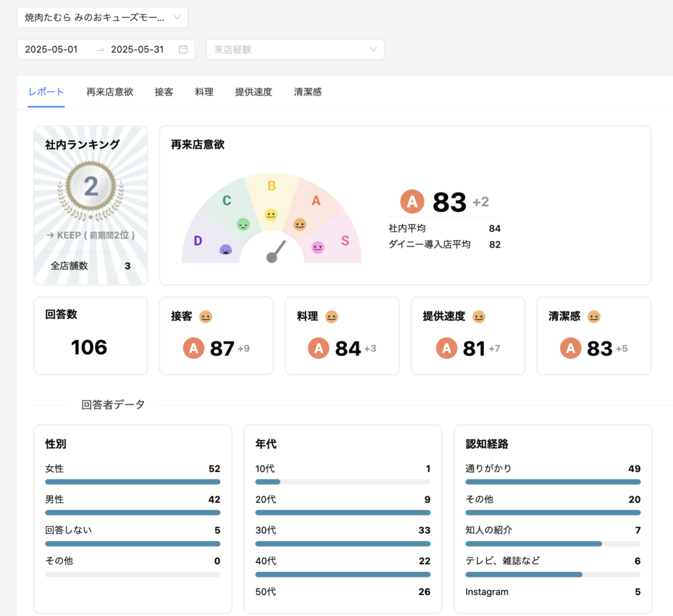This screenshot has width=673, height=616.
Task: Switch to the 提供速度 tab
Action: pyautogui.click(x=254, y=92)
